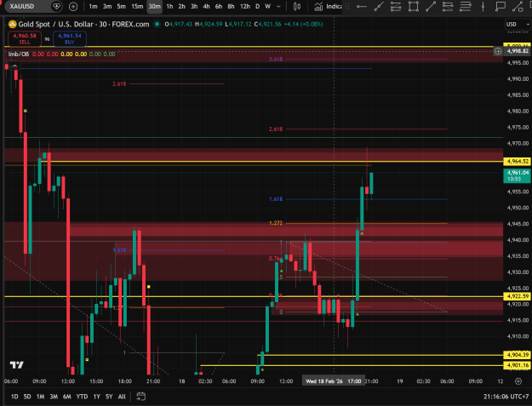Click the plus-circle compare symbol icon
Screen dimensions: 532x406
(x=73, y=7)
